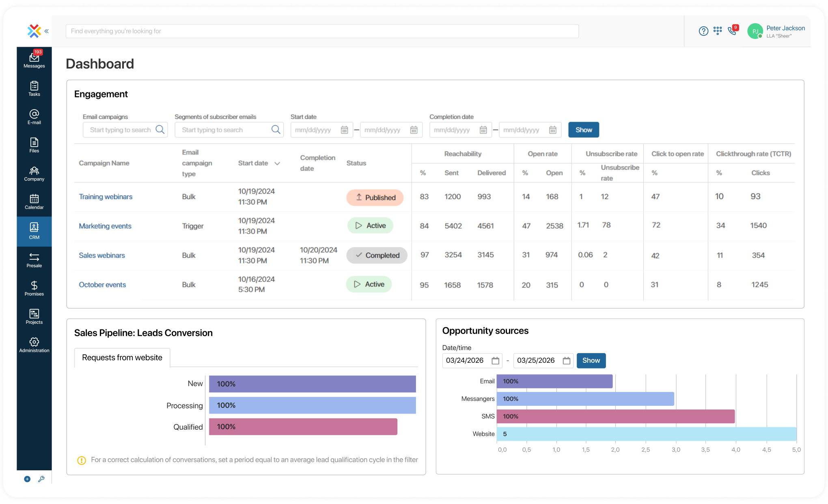Open first Start date calendar picker

pyautogui.click(x=344, y=130)
